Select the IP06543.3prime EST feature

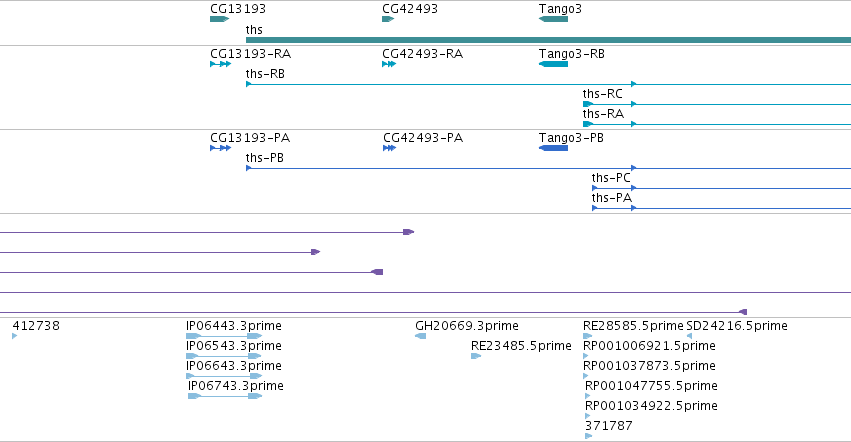[x=224, y=356]
